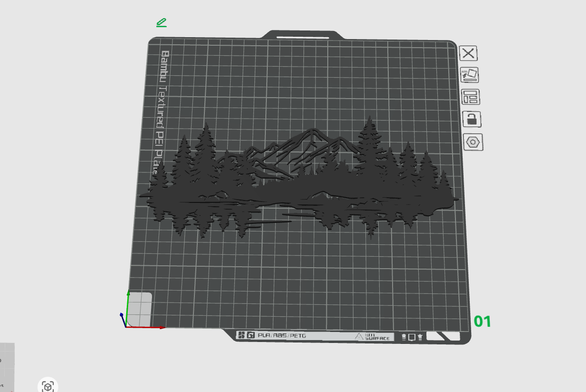586x392 pixels.
Task: Click the navigation view cube corner
Action: pyautogui.click(x=7, y=367)
